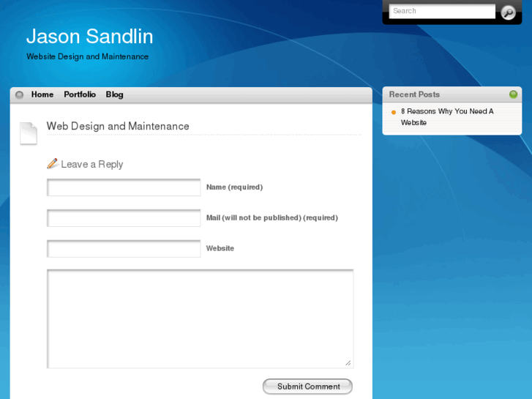Click inside the comment text area
The image size is (532, 399).
201,319
